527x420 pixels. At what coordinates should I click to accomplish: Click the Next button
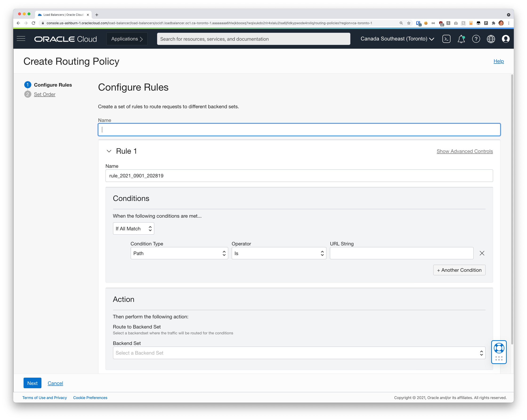pyautogui.click(x=32, y=383)
